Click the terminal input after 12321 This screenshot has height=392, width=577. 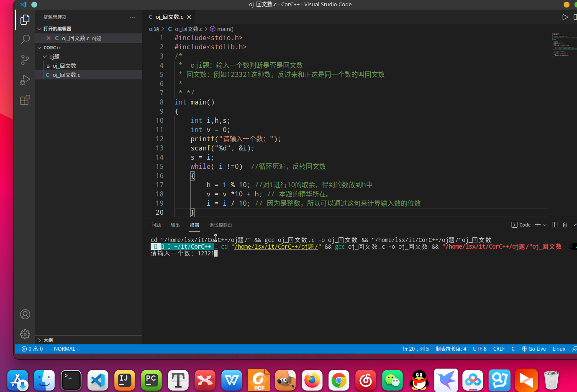(216, 253)
